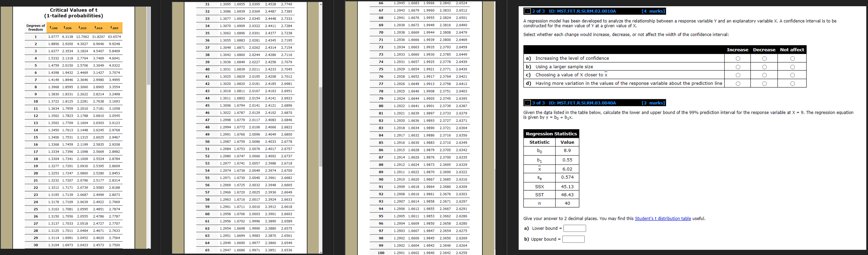868x255 pixels.
Task: Click value '63.6574' in df 1 row
Action: (114, 37)
